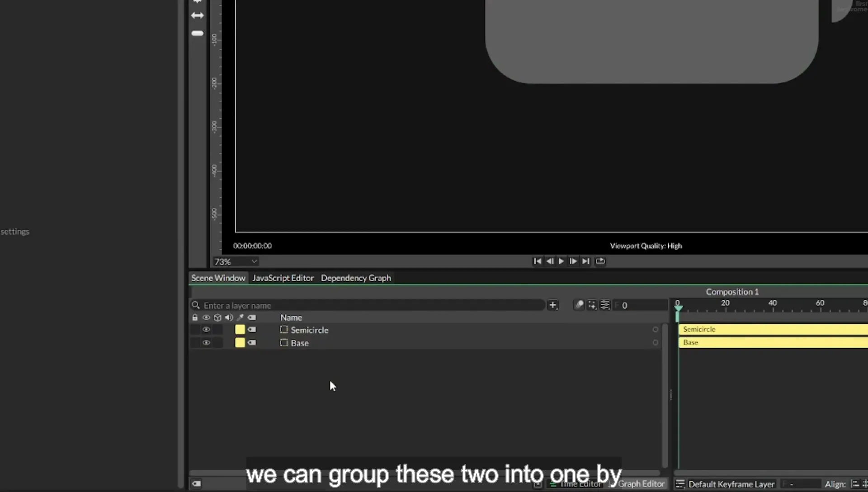Select the Semicircle layer name

pos(310,330)
